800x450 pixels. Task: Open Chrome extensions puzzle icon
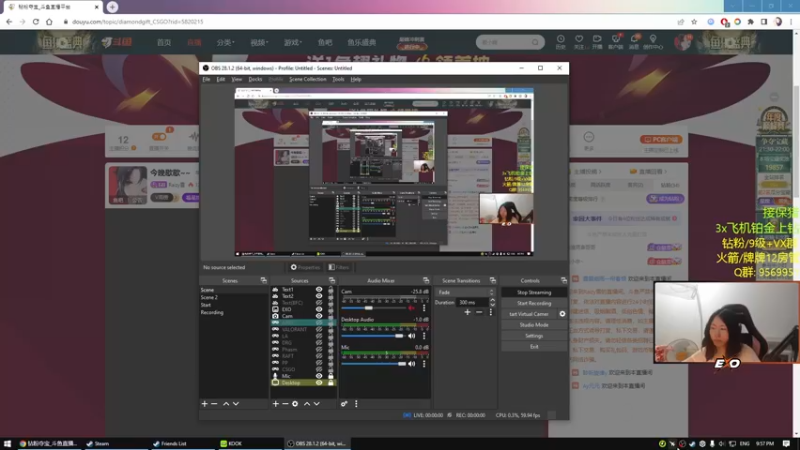(751, 22)
